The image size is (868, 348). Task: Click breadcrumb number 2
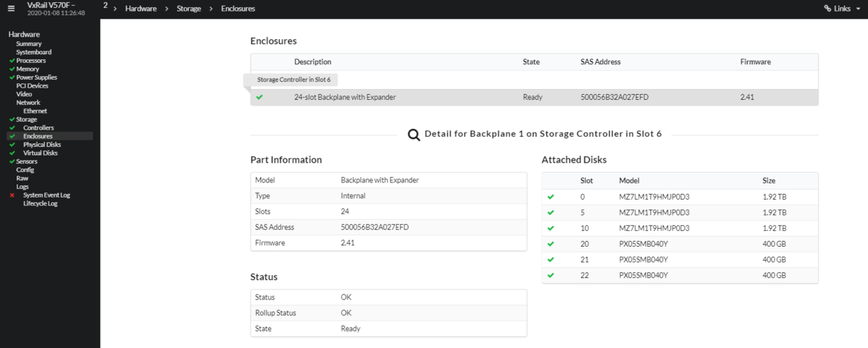click(x=106, y=5)
